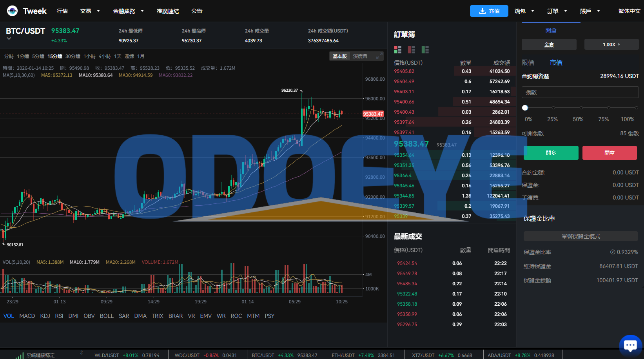Click the signal strength connection icon
Viewport: 644px width, 359px height.
pos(20,355)
